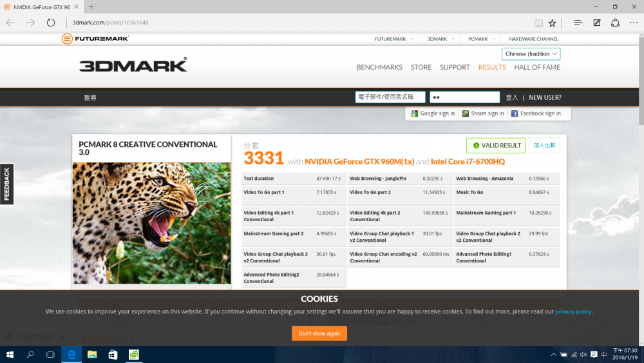Open the green app on taskbar

(134, 355)
